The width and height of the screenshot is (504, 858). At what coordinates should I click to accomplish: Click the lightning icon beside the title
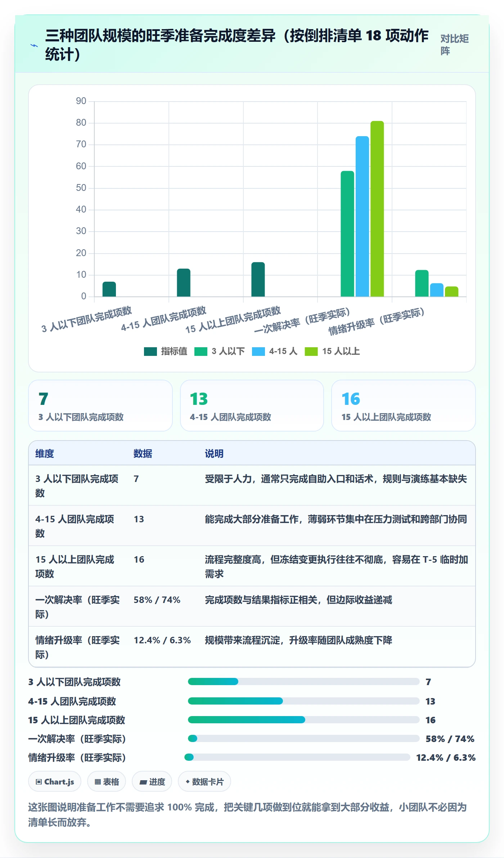(x=34, y=45)
